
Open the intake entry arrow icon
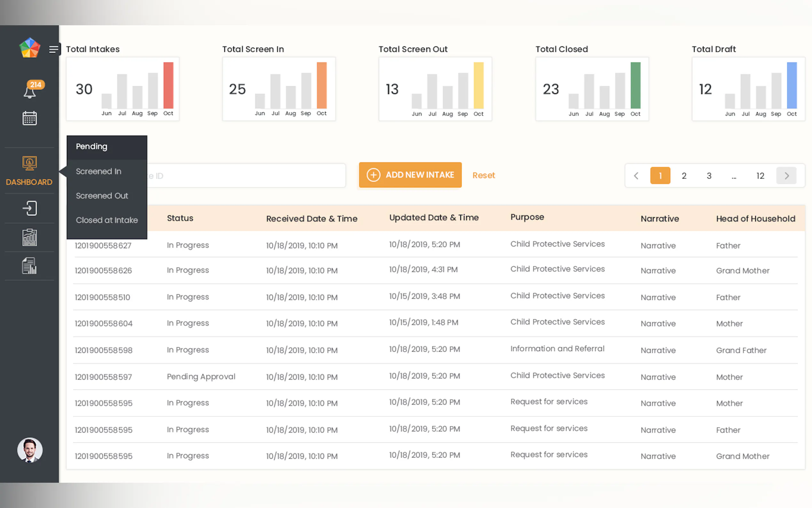click(29, 208)
